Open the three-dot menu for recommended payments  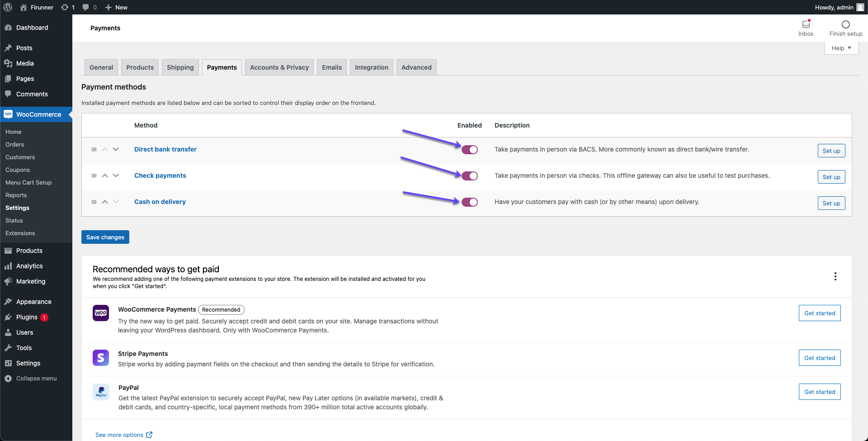click(x=835, y=276)
